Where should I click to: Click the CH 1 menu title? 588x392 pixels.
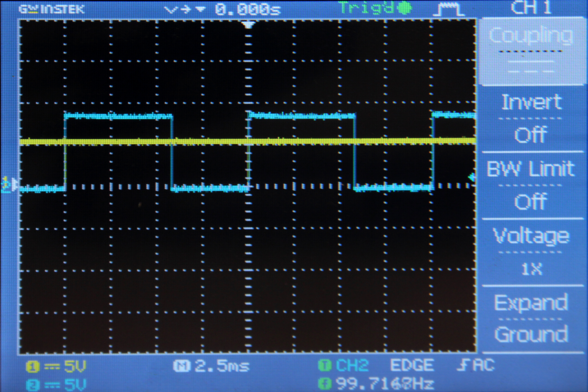coord(531,8)
